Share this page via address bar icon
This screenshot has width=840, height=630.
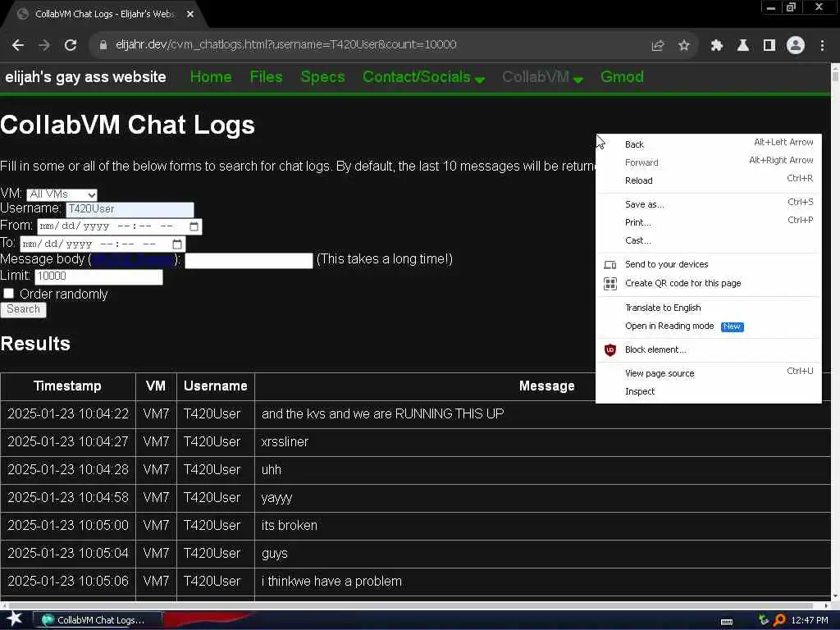click(x=658, y=46)
